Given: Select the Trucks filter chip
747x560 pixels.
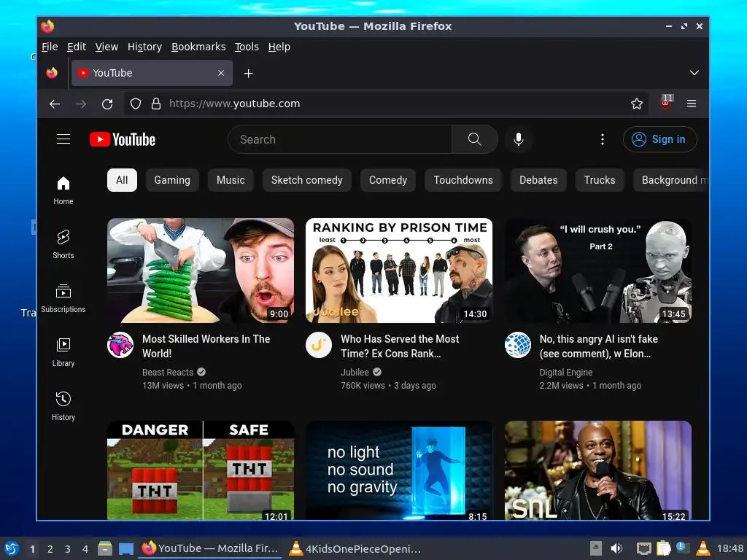Looking at the screenshot, I should 600,180.
